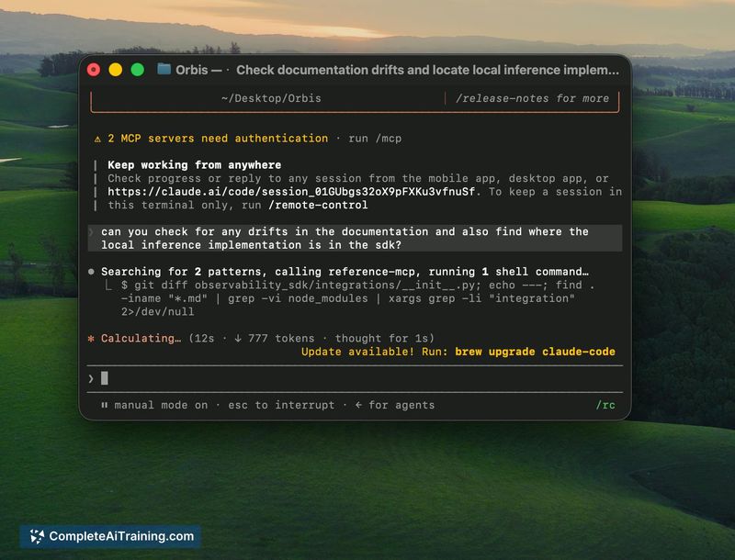Click the /rc shortcut in status bar
The height and width of the screenshot is (560, 735).
(x=605, y=405)
